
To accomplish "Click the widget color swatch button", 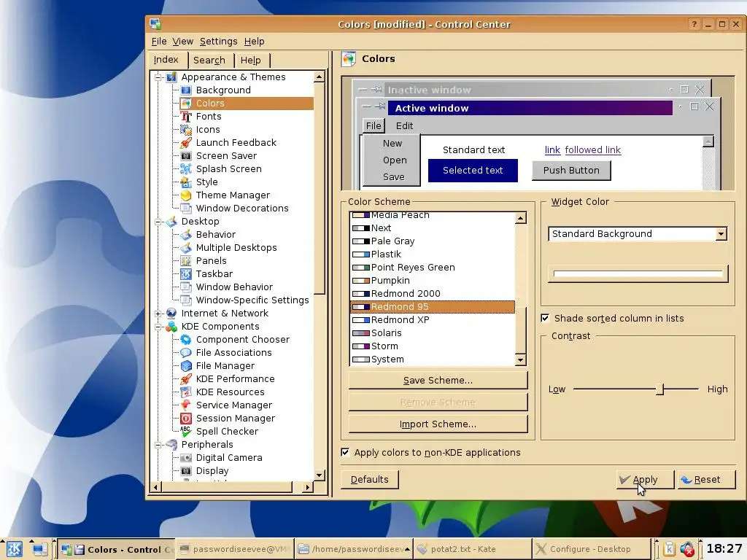I will coord(638,274).
